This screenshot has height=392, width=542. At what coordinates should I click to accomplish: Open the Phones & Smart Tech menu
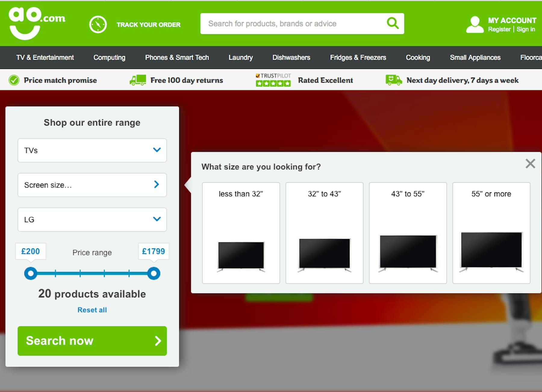(177, 58)
